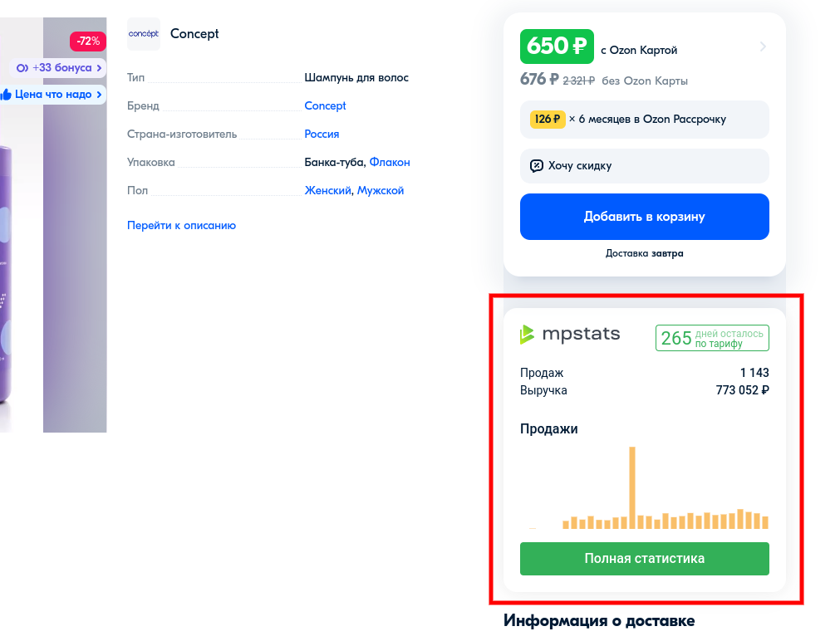
Task: Expand the +33 бонуса details with its arrow
Action: [100, 66]
